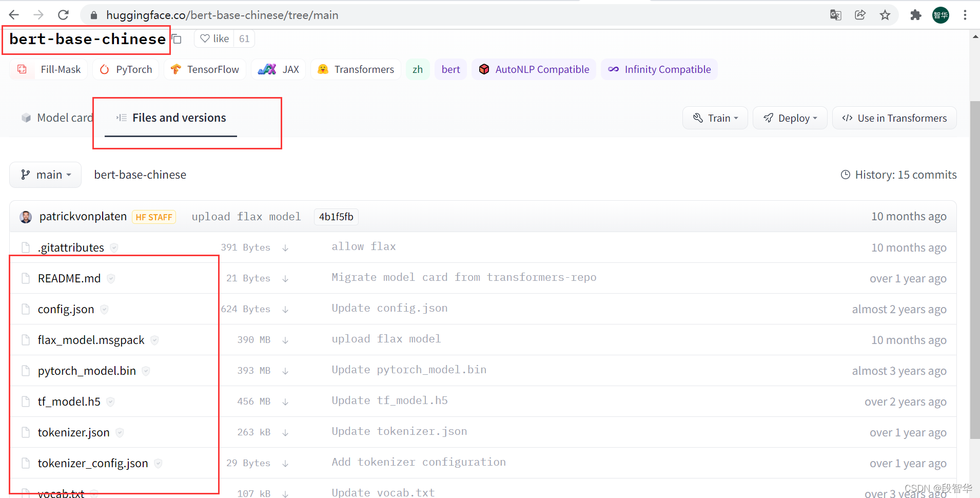
Task: Click the zh language tag
Action: (418, 69)
